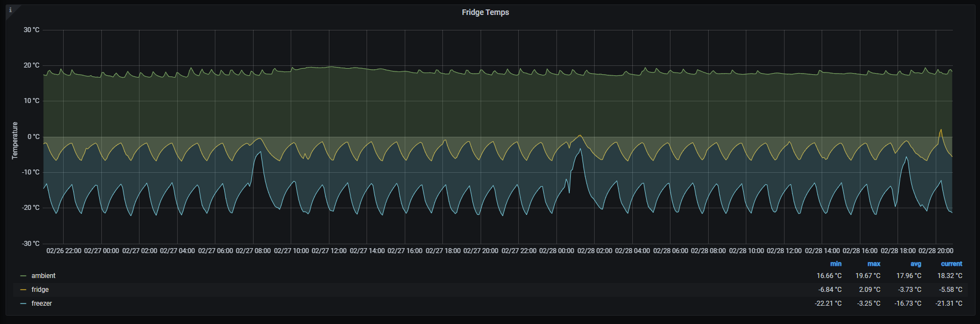This screenshot has height=324, width=980.
Task: Click the 02/28 20:00 time axis label
Action: point(936,251)
